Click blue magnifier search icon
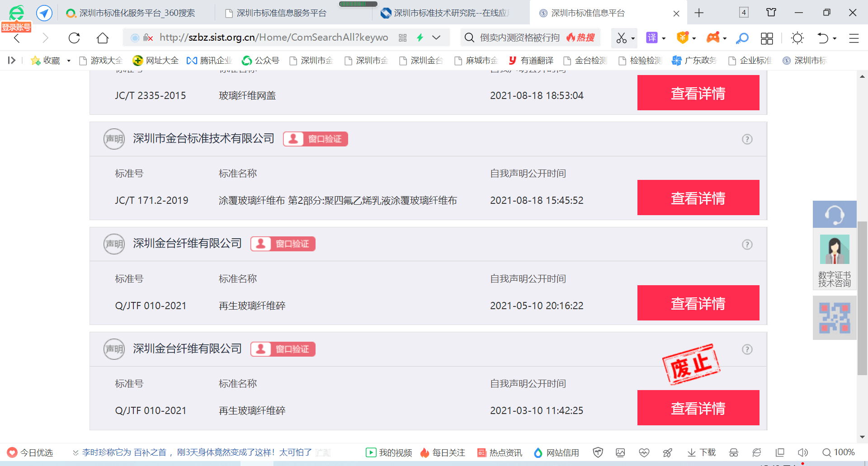 742,38
